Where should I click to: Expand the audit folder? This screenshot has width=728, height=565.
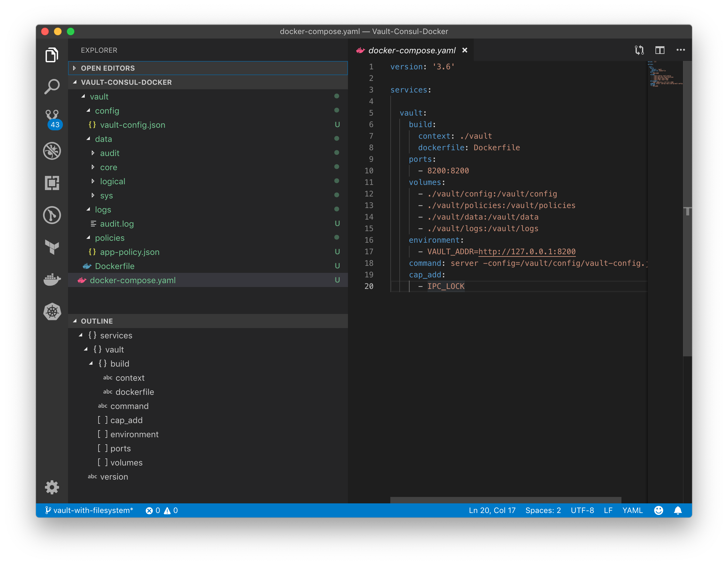[x=208, y=153]
